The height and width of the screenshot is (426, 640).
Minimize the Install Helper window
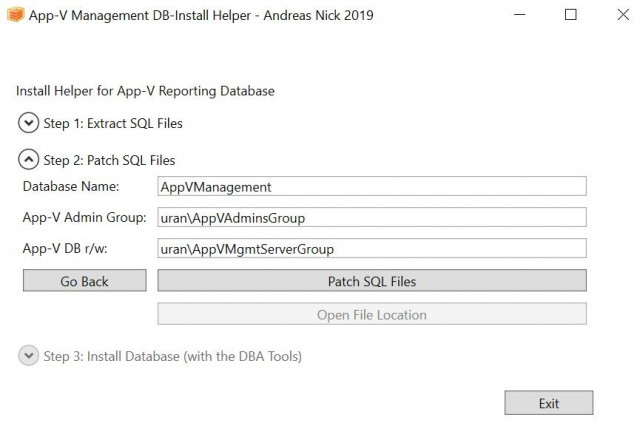(520, 15)
